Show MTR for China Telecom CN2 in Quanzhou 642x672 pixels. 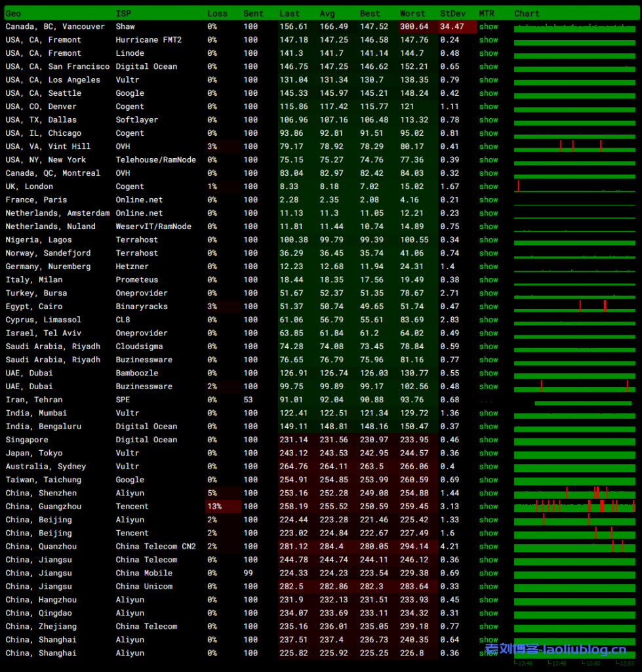[x=488, y=547]
